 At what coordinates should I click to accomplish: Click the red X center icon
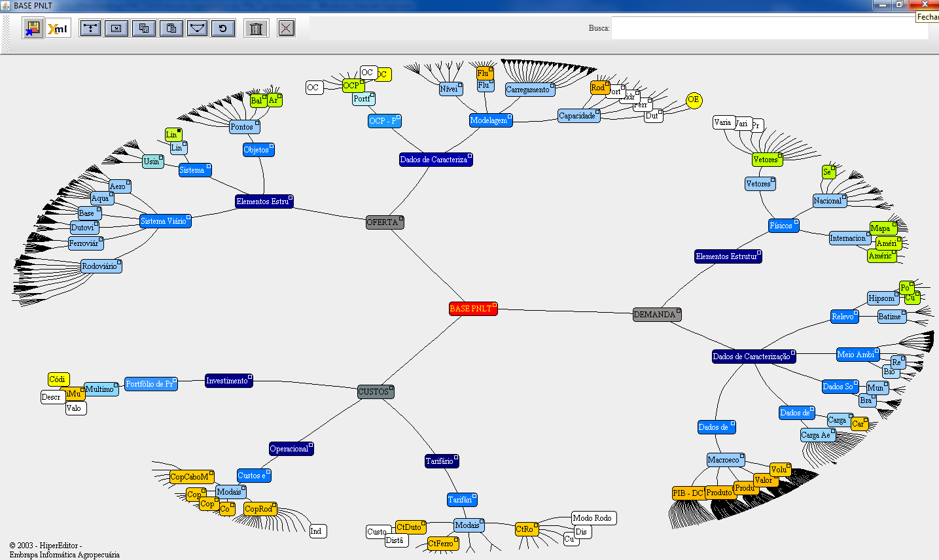286,28
